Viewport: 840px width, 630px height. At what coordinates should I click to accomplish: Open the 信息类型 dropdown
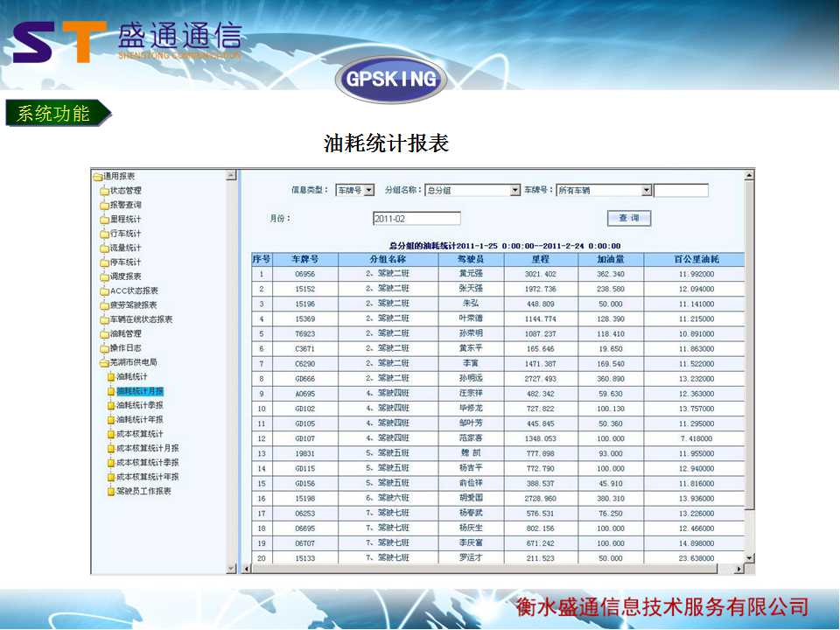point(368,191)
